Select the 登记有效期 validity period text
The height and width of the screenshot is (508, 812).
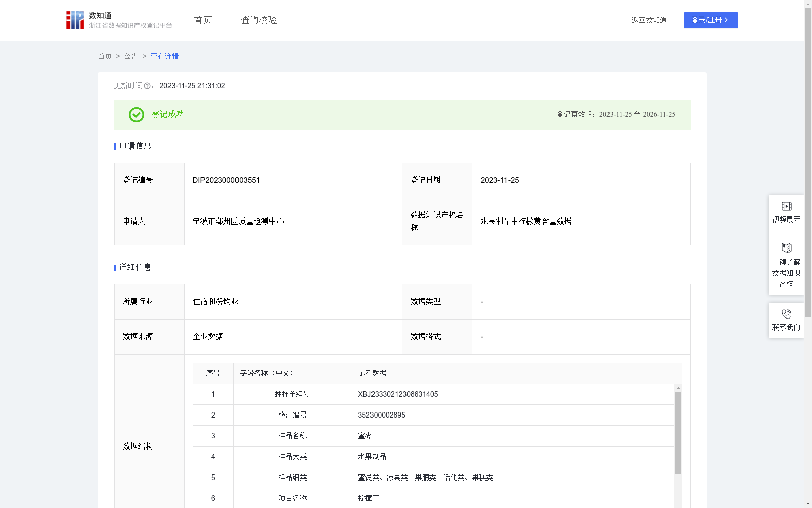[x=616, y=115]
